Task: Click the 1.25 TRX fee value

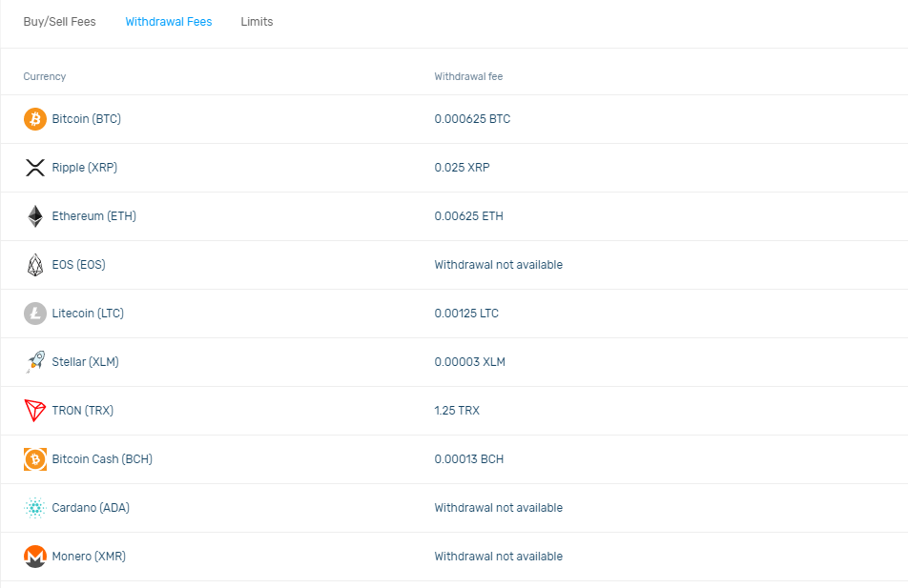Action: 457,411
